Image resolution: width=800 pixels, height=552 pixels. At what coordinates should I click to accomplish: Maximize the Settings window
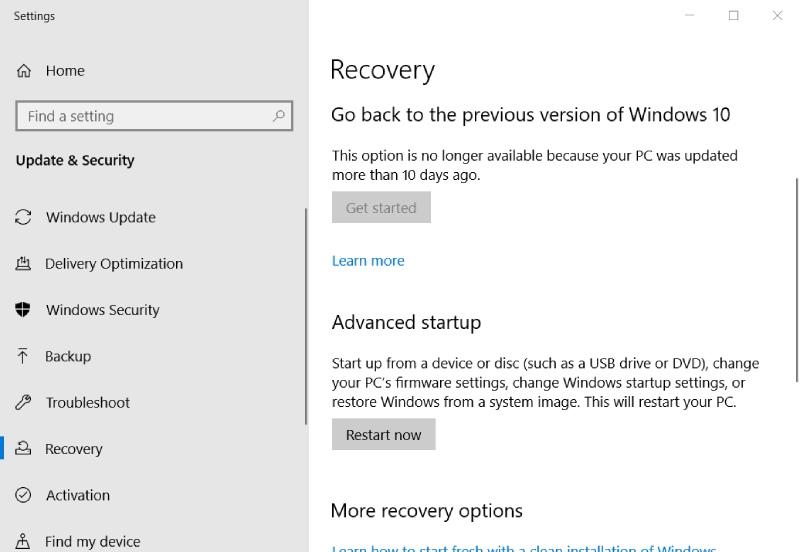click(733, 15)
